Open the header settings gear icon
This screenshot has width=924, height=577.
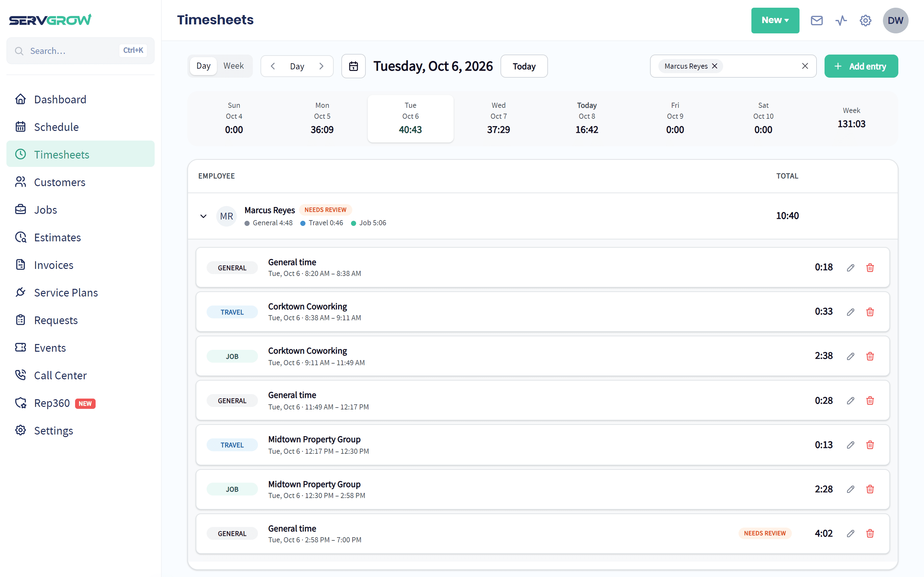[x=865, y=20]
